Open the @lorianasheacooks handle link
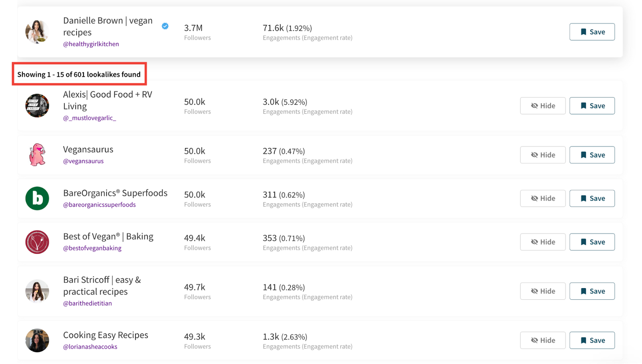 tap(90, 347)
